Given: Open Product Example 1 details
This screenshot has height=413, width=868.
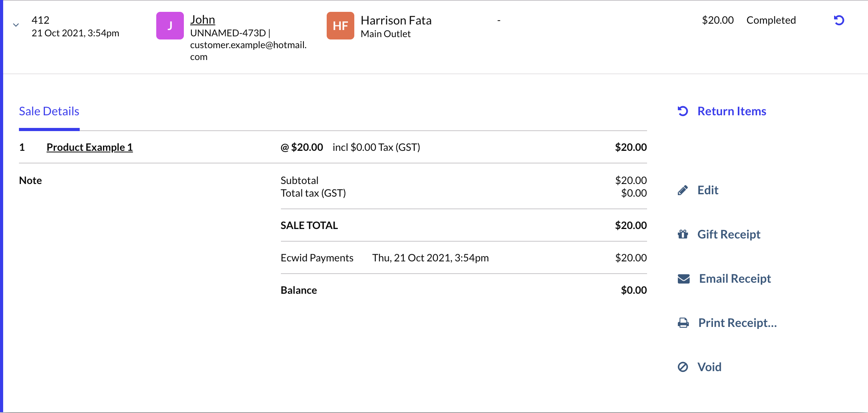Looking at the screenshot, I should (90, 147).
